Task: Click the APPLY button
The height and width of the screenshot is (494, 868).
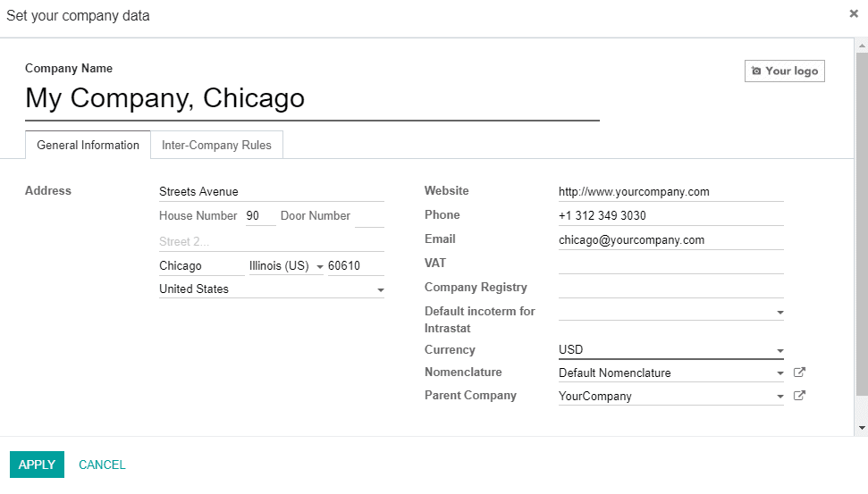Action: point(37,465)
